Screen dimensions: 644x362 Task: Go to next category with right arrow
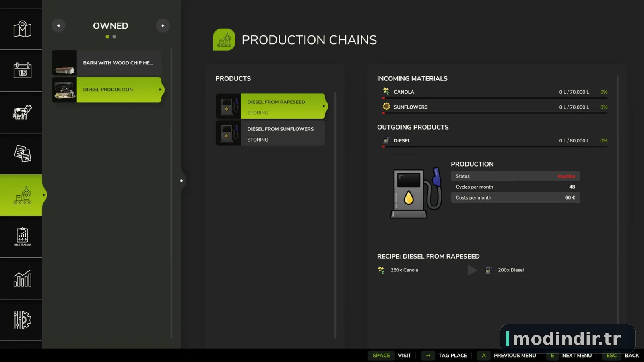(x=163, y=25)
